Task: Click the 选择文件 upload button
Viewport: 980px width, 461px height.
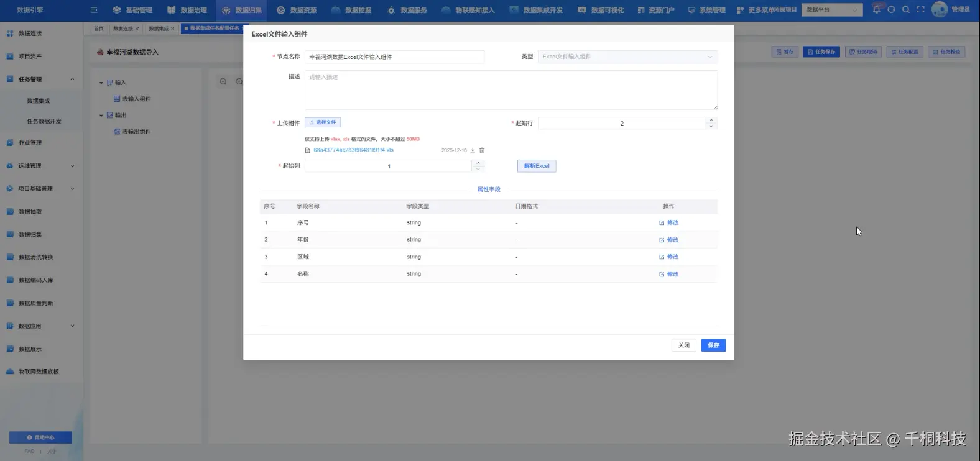Action: [x=323, y=122]
